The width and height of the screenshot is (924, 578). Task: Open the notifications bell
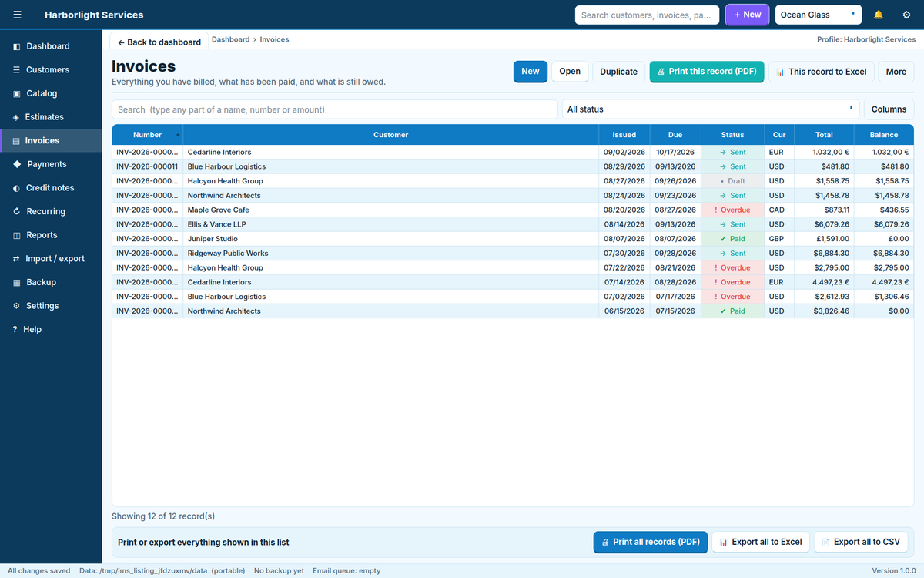coord(879,15)
